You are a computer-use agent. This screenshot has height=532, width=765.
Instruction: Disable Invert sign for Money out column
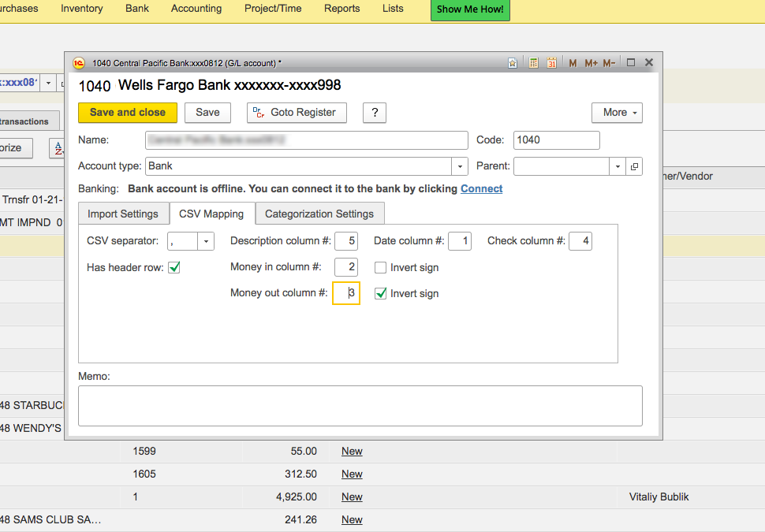pyautogui.click(x=381, y=293)
